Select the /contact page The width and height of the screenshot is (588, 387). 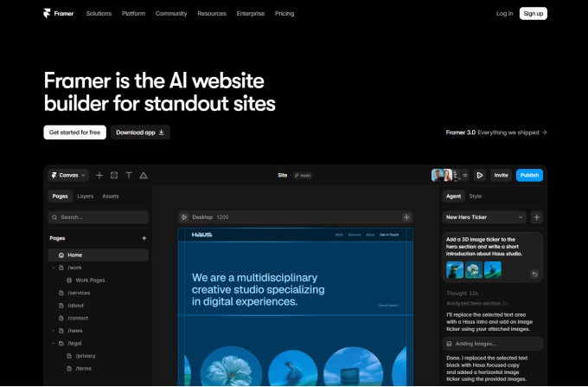tap(99, 319)
